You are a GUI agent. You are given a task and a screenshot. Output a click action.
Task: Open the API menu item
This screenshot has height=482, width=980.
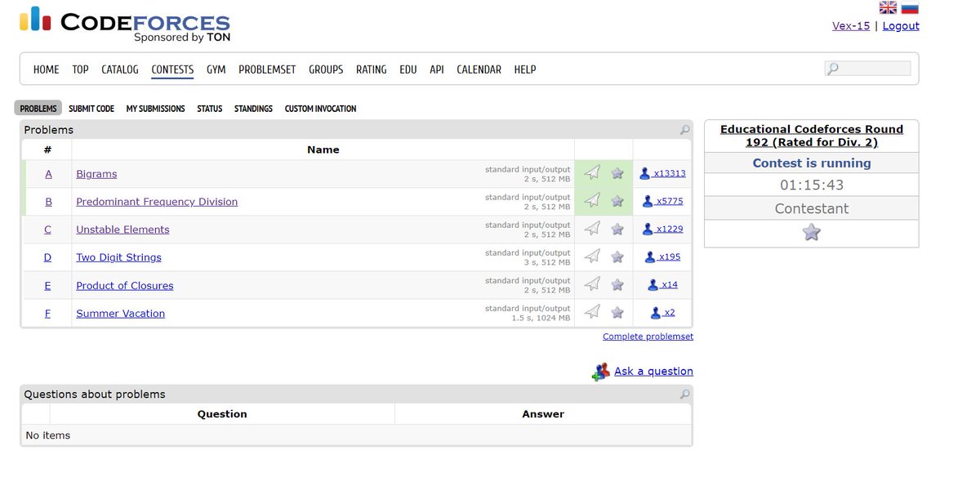tap(437, 69)
